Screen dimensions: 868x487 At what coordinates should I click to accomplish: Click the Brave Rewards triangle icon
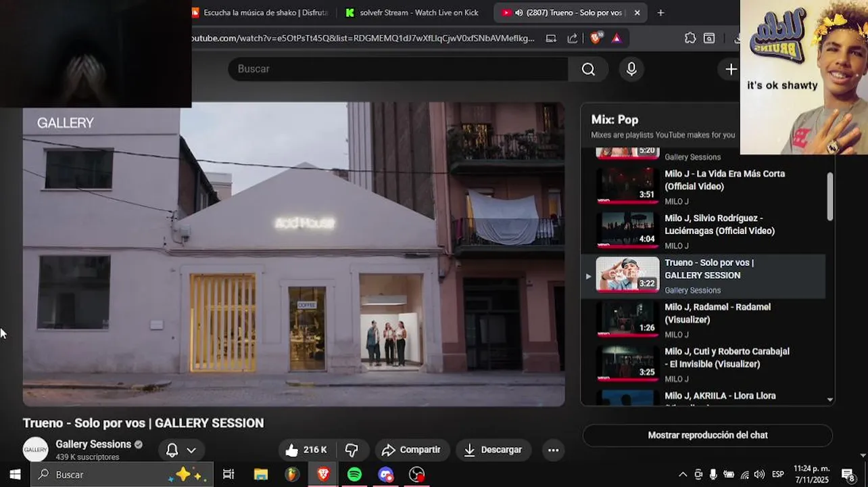click(x=617, y=39)
